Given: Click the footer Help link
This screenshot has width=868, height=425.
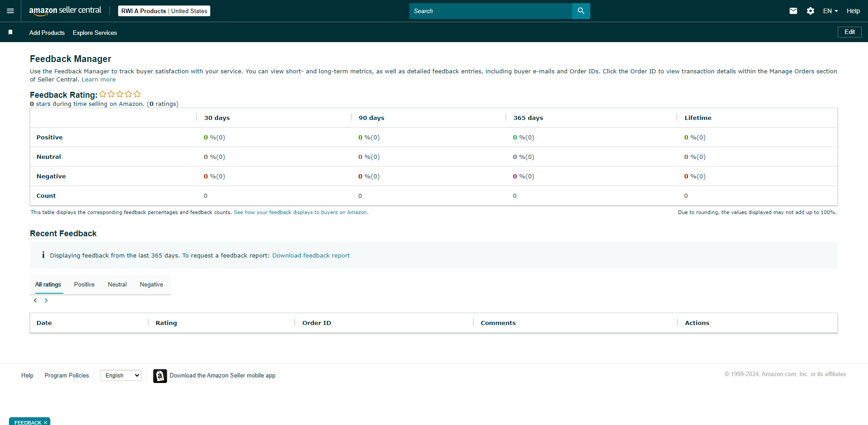Looking at the screenshot, I should click(27, 375).
